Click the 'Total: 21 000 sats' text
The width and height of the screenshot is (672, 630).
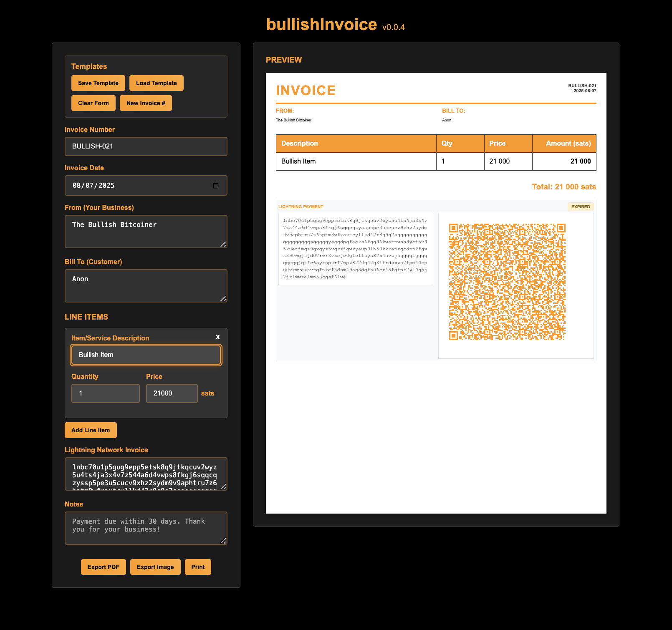(x=564, y=187)
